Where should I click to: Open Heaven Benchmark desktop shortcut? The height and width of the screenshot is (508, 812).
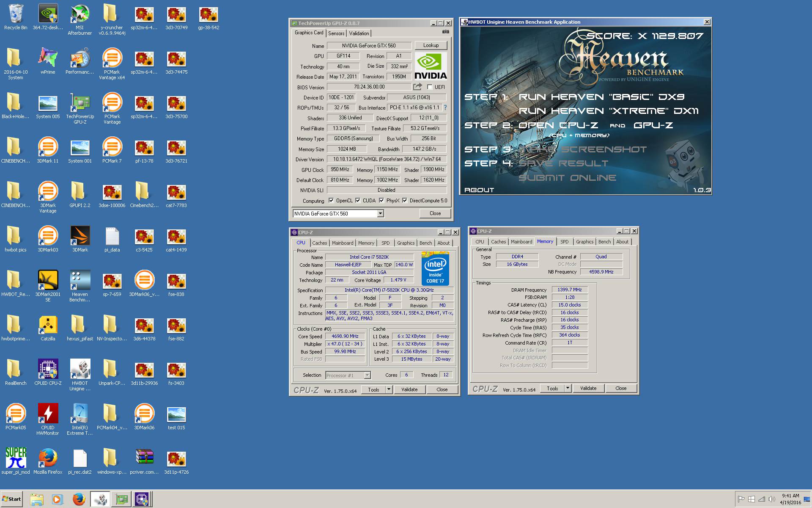click(x=80, y=286)
